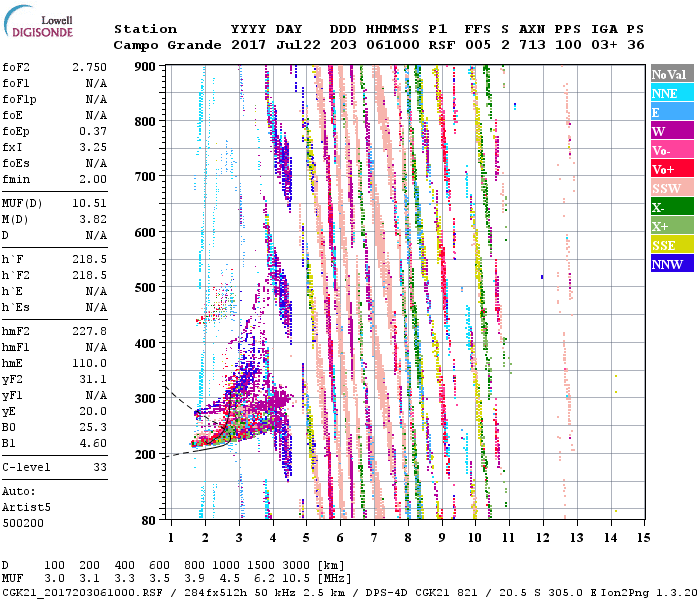
Task: Click the foF2 value 2.750
Action: [x=89, y=66]
